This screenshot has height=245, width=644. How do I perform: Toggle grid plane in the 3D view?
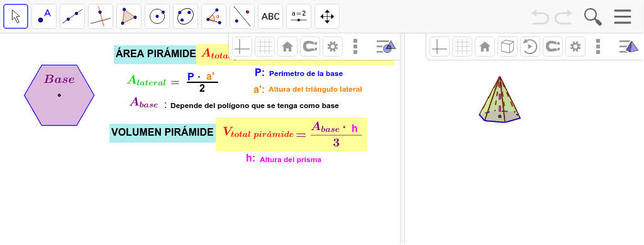(462, 46)
